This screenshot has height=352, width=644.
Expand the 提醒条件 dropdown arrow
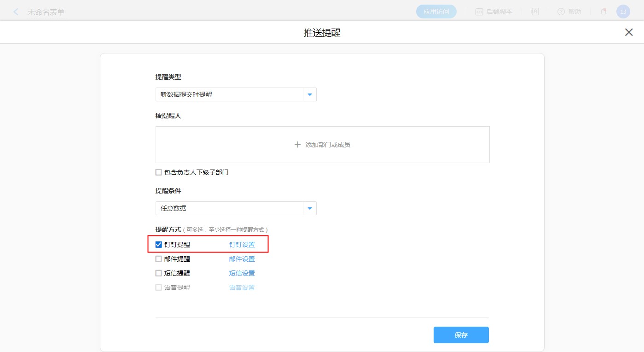tap(309, 208)
